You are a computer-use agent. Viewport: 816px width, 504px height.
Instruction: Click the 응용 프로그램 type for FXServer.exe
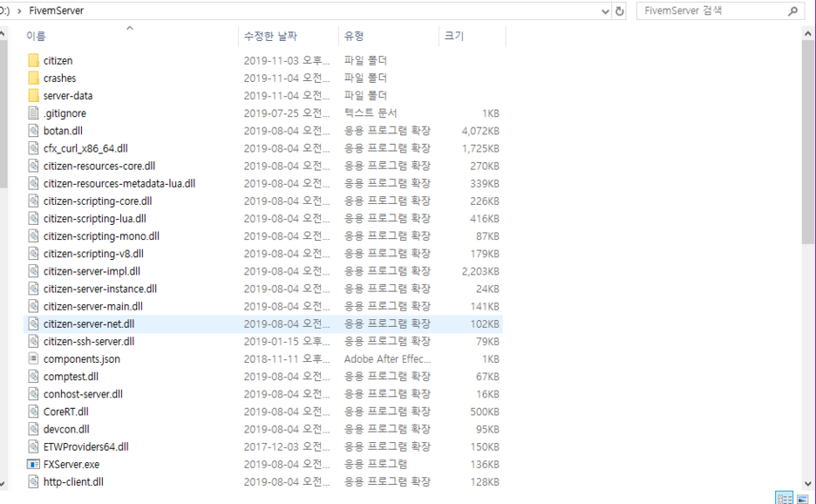(375, 465)
